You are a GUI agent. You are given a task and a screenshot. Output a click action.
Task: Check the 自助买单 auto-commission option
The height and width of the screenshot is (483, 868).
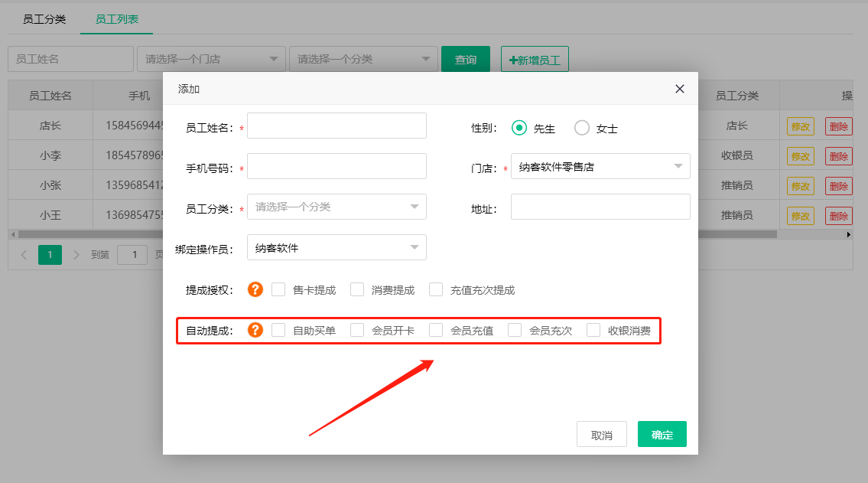coord(278,330)
